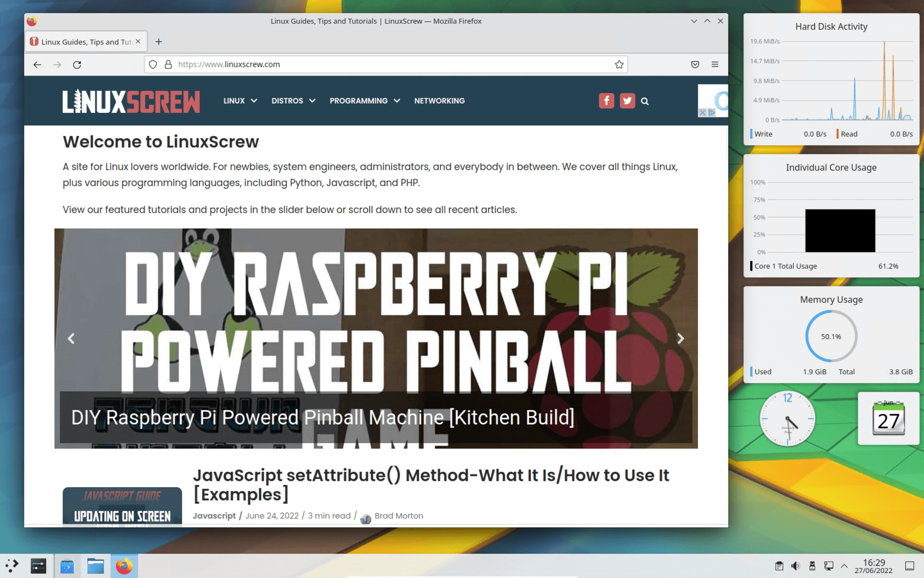The image size is (924, 578).
Task: Launch the Discover software center from taskbar
Action: click(67, 566)
